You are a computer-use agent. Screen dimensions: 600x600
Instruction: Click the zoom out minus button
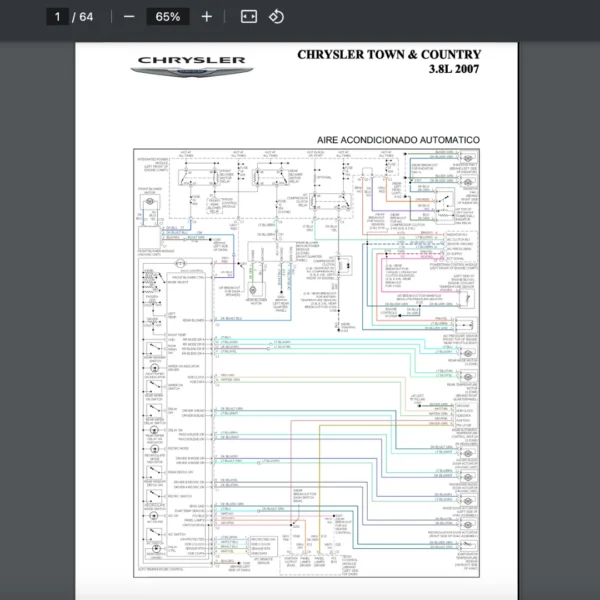[129, 17]
